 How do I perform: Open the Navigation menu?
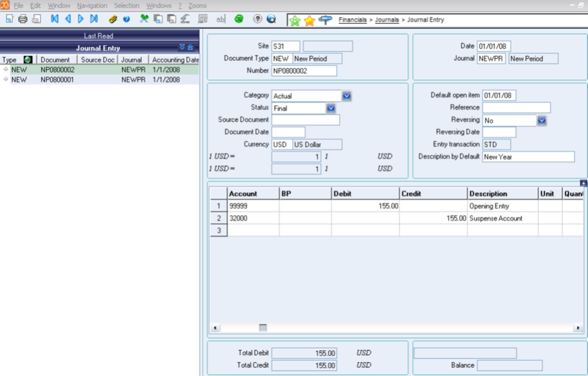(x=91, y=5)
